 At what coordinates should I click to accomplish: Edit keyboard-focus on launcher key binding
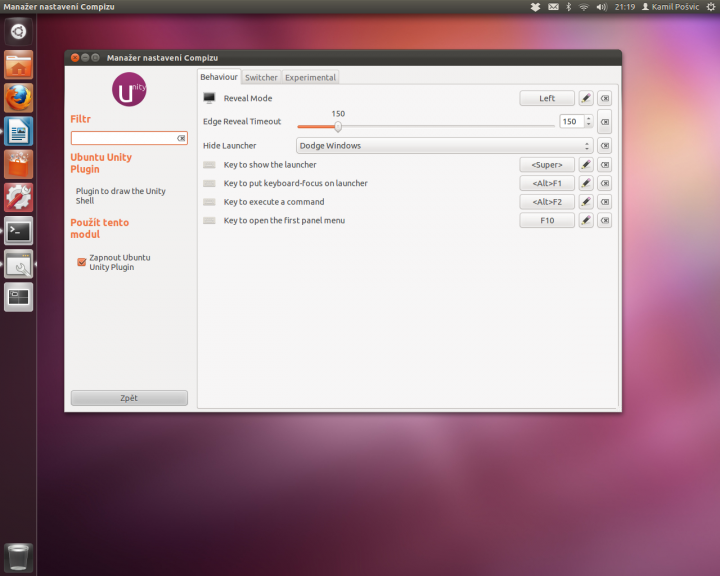[x=586, y=183]
